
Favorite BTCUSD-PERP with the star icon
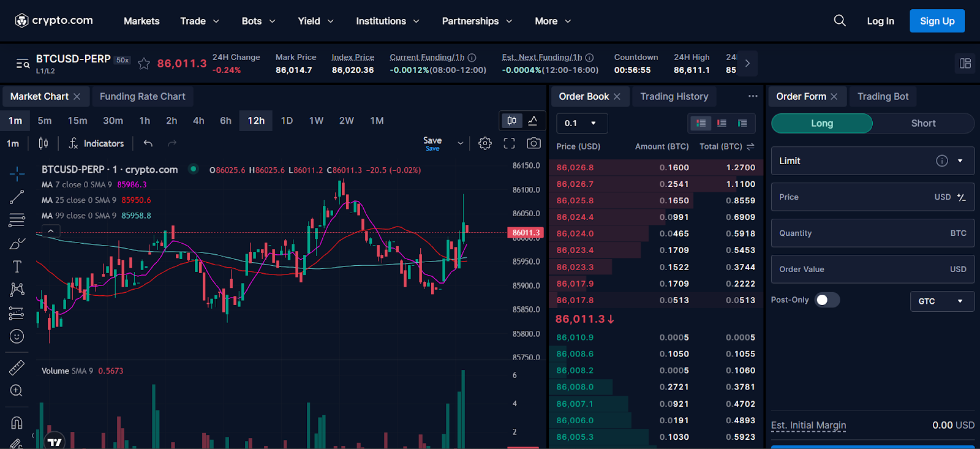click(x=144, y=63)
